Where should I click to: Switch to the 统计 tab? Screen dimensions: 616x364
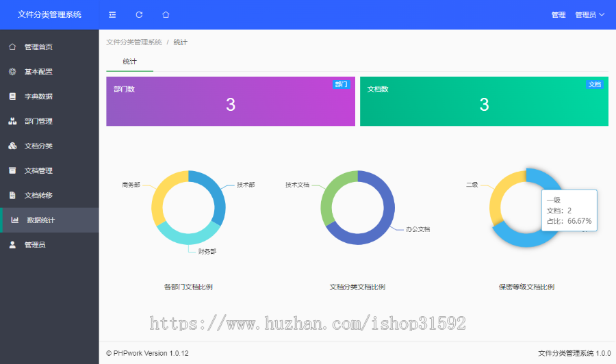click(129, 62)
